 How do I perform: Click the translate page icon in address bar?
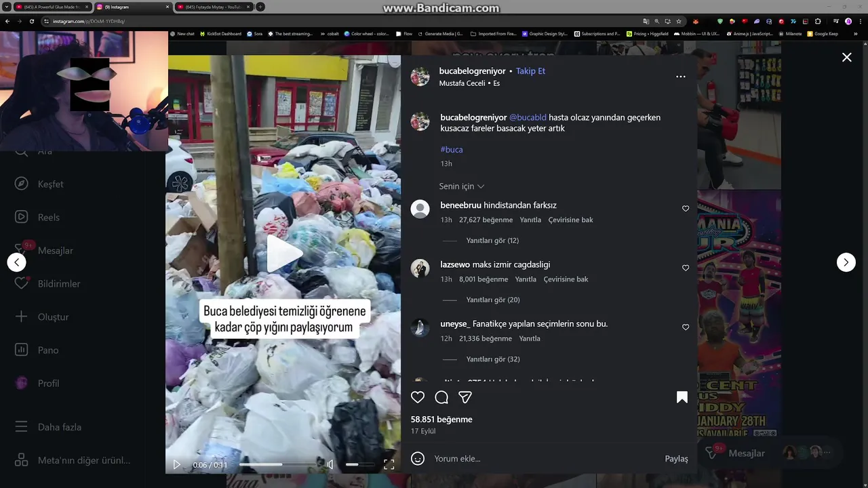coord(646,21)
